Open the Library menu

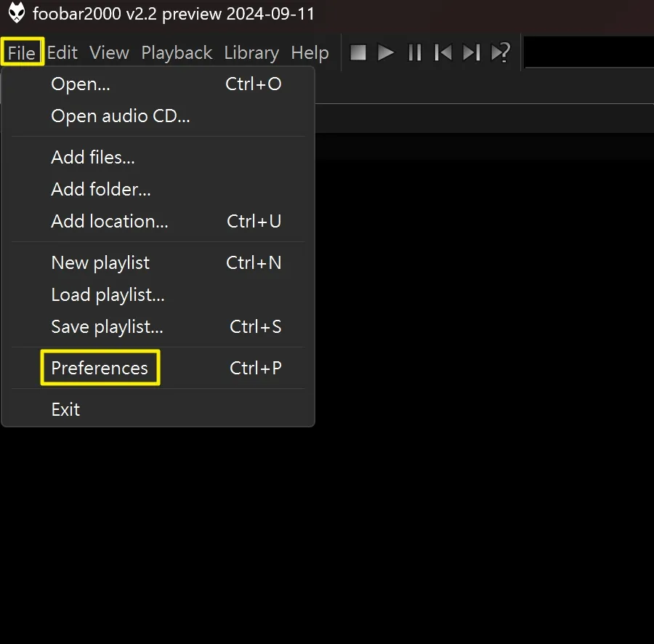[251, 52]
